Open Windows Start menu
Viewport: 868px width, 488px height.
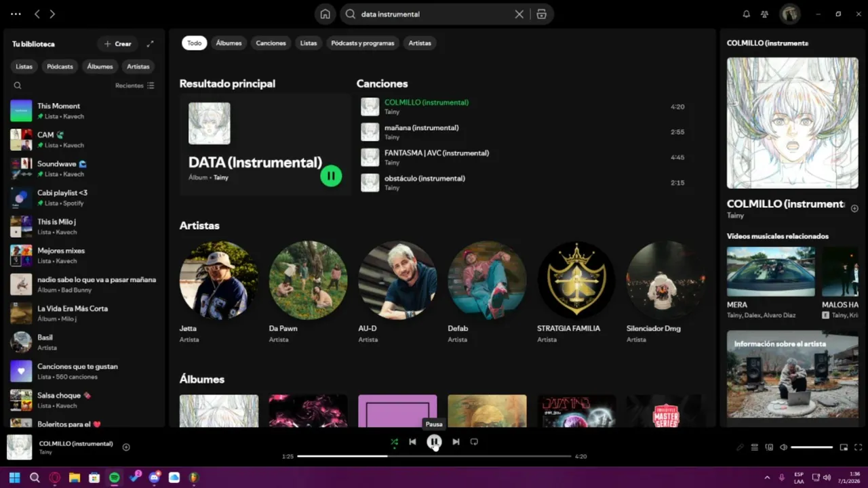tap(14, 478)
